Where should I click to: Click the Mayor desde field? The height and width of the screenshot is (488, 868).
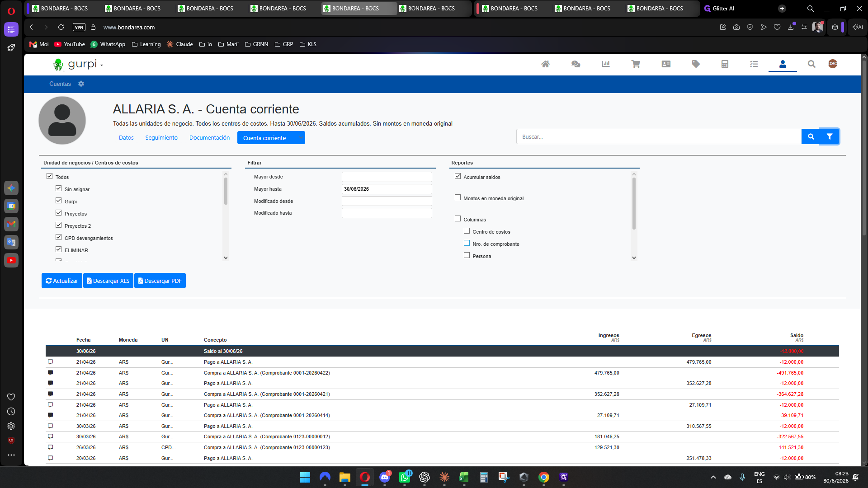click(x=387, y=177)
